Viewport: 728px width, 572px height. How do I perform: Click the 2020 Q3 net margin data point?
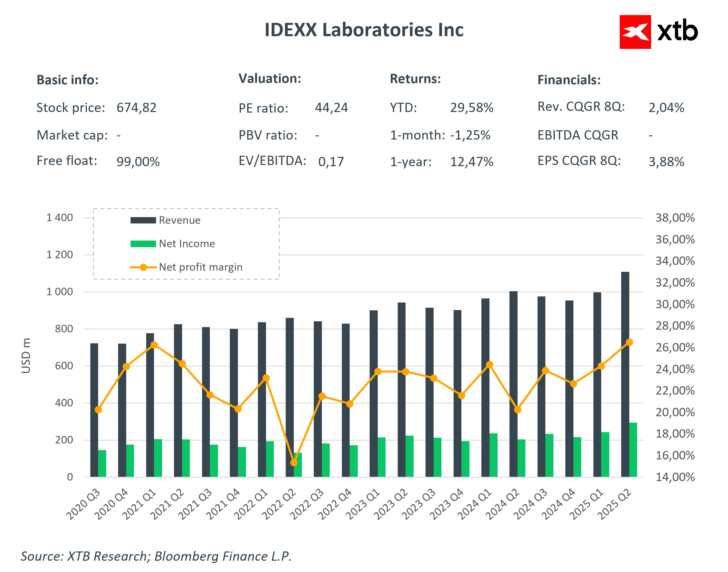click(98, 410)
